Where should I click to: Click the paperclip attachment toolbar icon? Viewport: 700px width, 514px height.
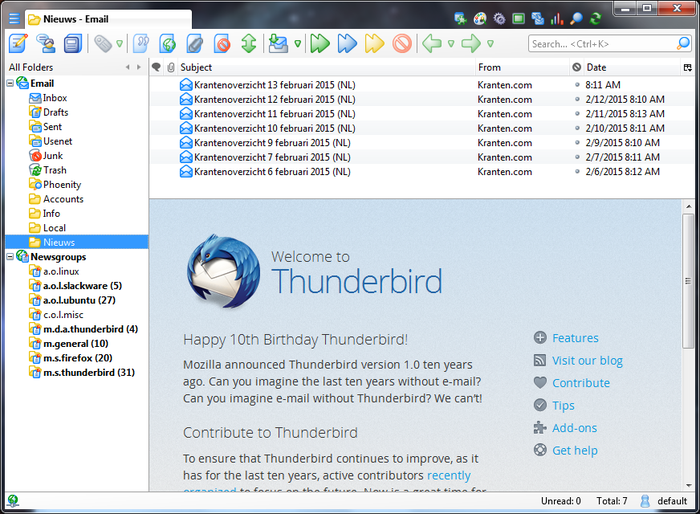tap(195, 44)
